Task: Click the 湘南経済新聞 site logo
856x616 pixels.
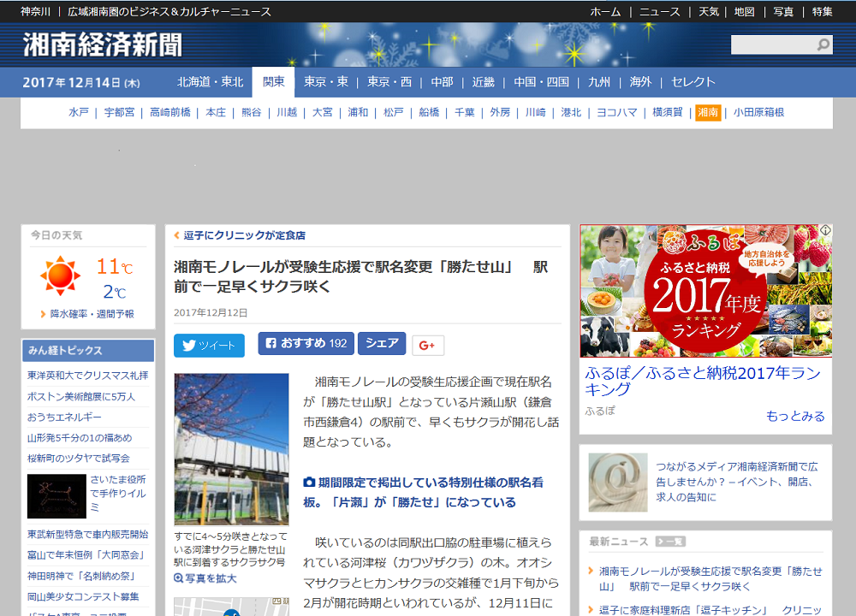Action: pyautogui.click(x=102, y=44)
